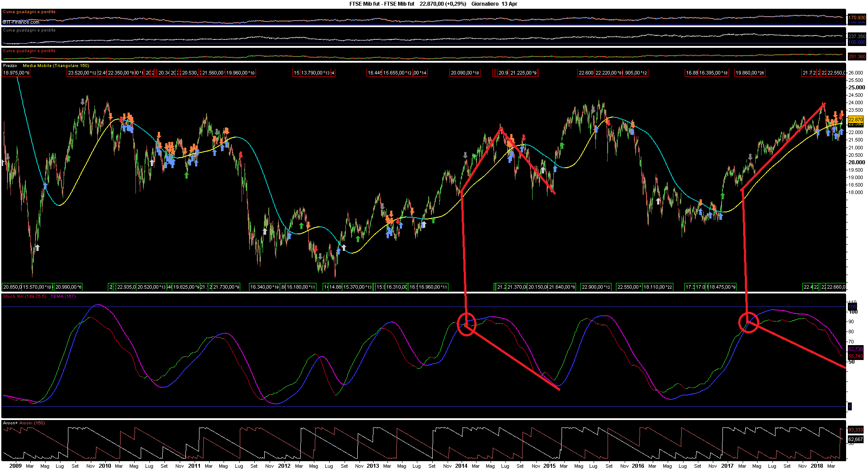The image size is (868, 473).
Task: Select the green trade label 19.825,00*9
Action: [186, 287]
